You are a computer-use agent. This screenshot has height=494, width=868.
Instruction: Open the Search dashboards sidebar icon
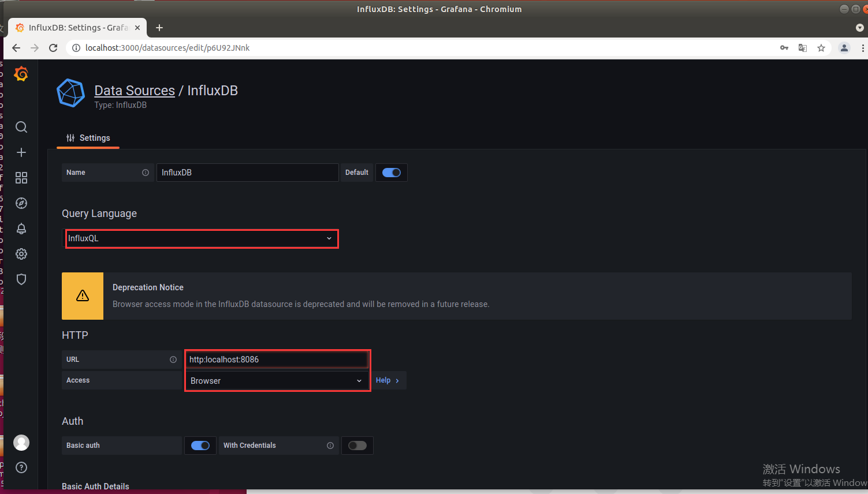coord(21,127)
